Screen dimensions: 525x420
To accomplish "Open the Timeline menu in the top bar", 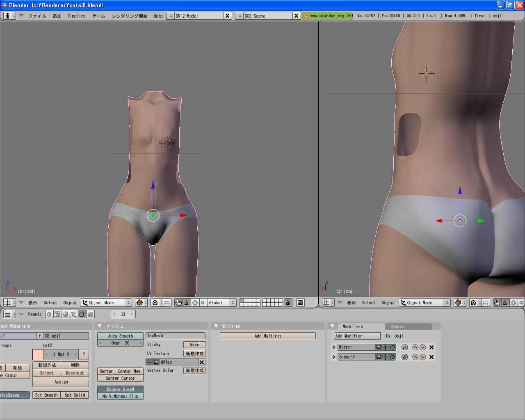I will point(76,16).
